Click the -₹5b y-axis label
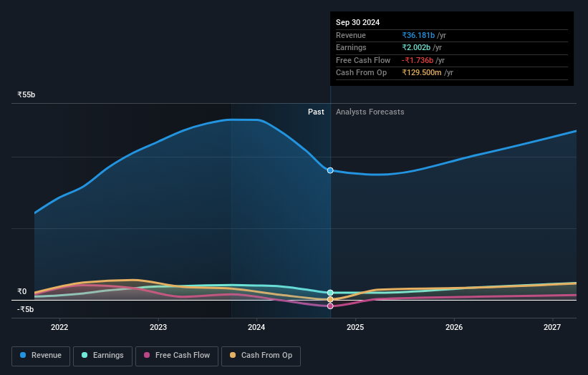The width and height of the screenshot is (588, 375). [x=25, y=309]
